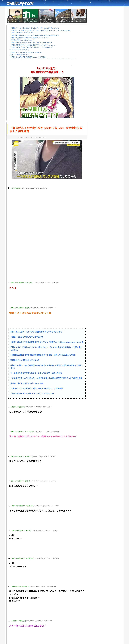
Task: Click the 今だけ22%還元 ad headline
Action: (47, 70)
